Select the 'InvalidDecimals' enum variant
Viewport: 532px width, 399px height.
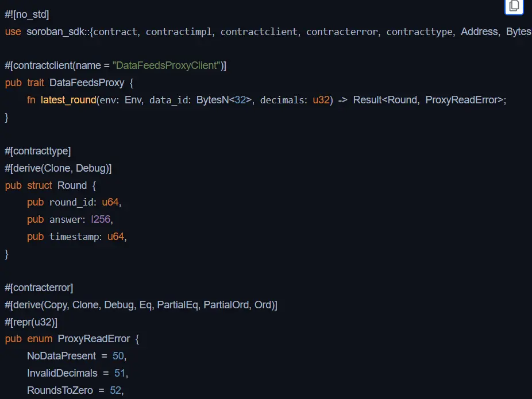coord(62,373)
